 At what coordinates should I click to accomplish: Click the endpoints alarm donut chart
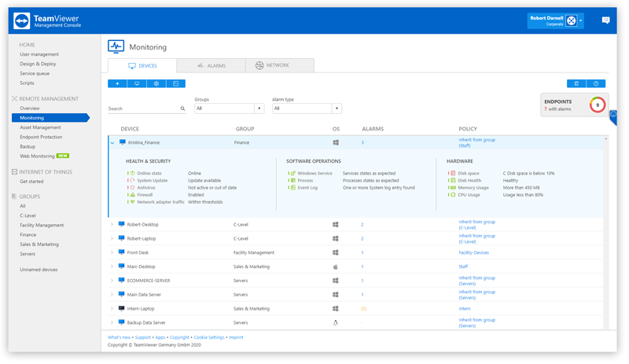pos(597,105)
